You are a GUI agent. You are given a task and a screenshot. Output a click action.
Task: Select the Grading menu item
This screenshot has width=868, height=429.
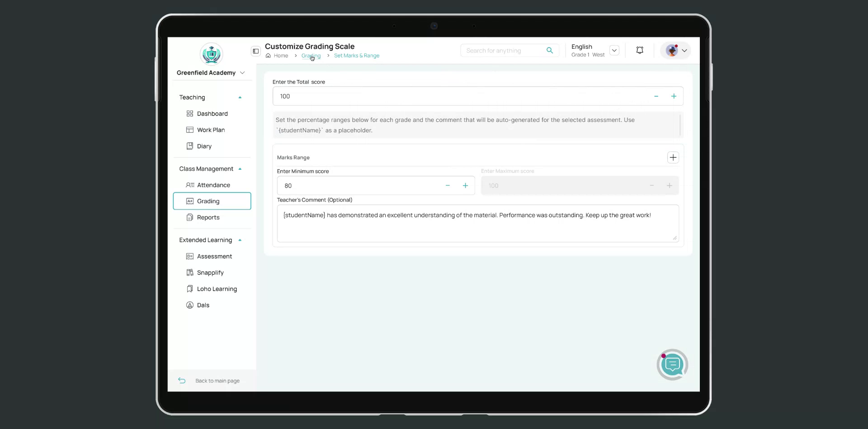pos(208,201)
